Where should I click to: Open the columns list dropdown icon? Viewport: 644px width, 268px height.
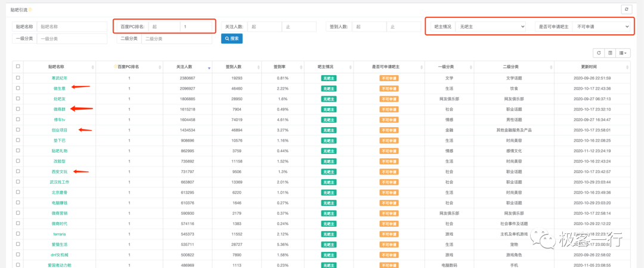623,53
